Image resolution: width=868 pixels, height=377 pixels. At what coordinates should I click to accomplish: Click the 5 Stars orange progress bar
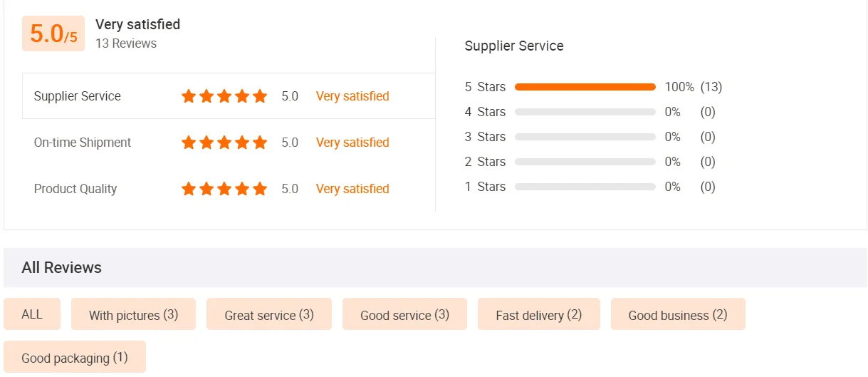[x=585, y=87]
